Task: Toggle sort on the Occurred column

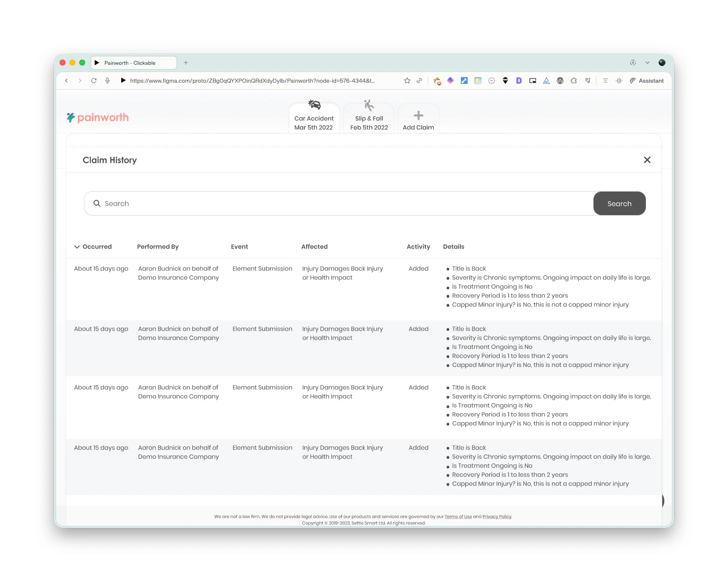Action: pyautogui.click(x=93, y=247)
